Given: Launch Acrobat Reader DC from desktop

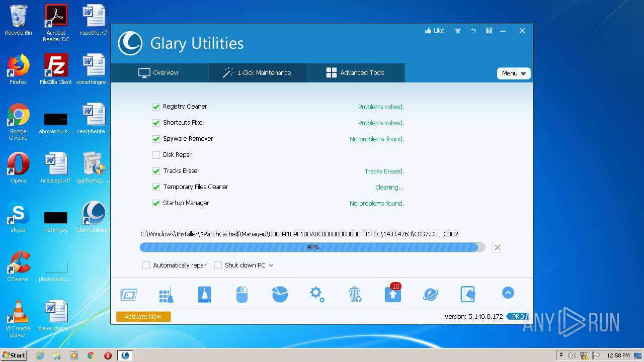Looking at the screenshot, I should [x=56, y=23].
